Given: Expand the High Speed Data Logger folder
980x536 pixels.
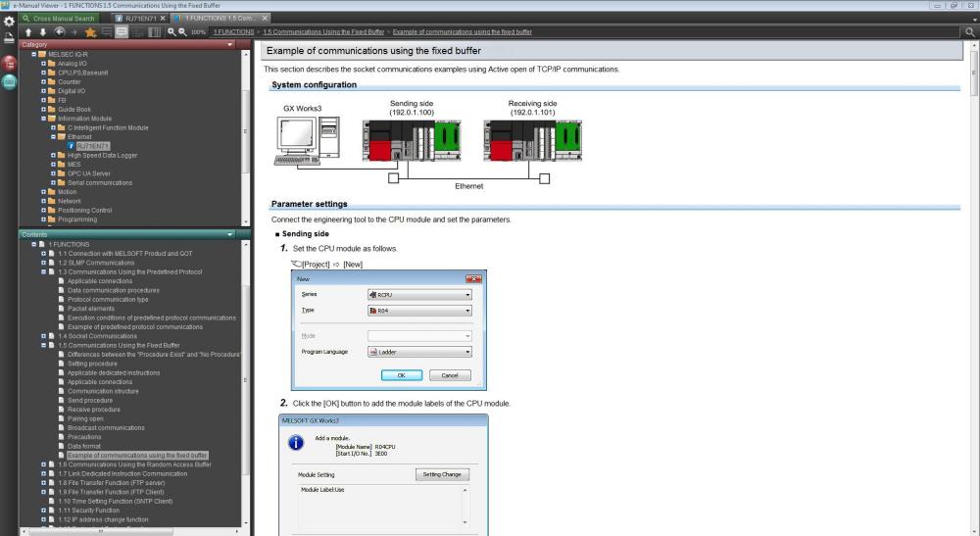Looking at the screenshot, I should point(53,156).
